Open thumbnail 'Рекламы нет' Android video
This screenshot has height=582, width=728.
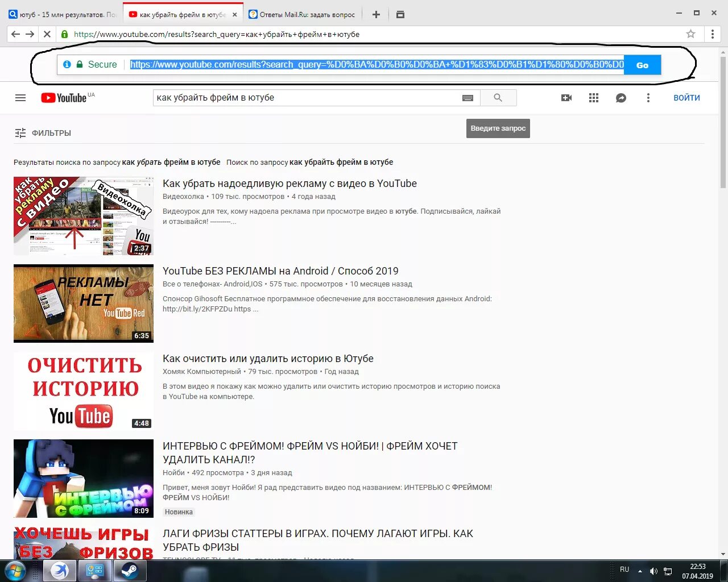[84, 304]
